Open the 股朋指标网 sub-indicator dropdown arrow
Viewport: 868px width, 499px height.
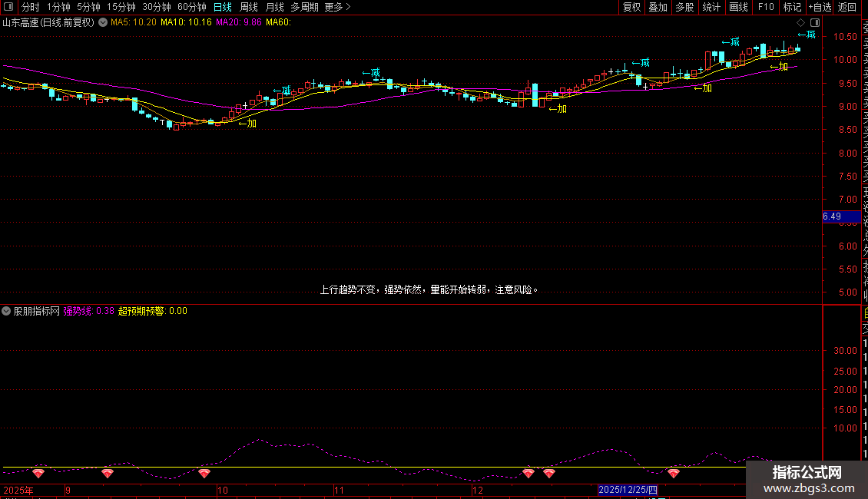pyautogui.click(x=7, y=311)
